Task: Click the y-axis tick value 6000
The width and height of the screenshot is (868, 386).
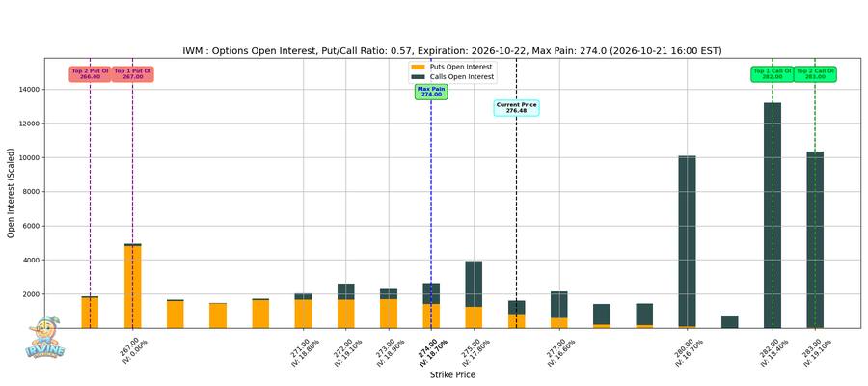Action: (33, 226)
